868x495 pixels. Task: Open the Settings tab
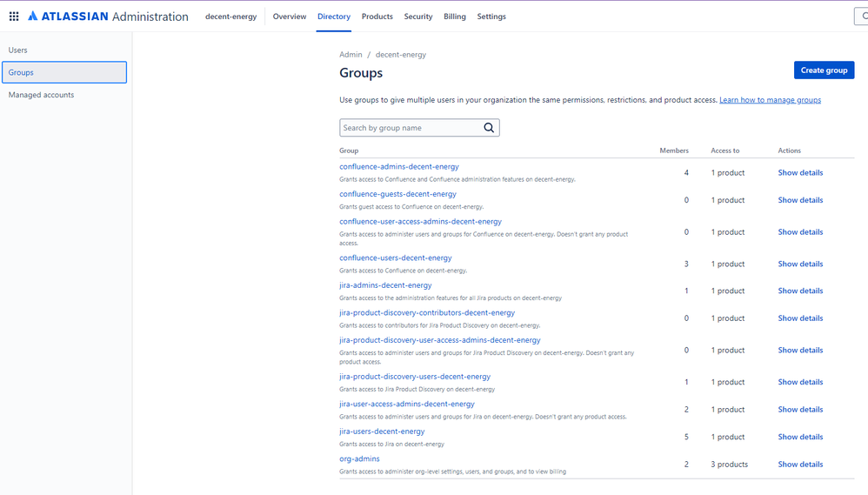pos(491,17)
